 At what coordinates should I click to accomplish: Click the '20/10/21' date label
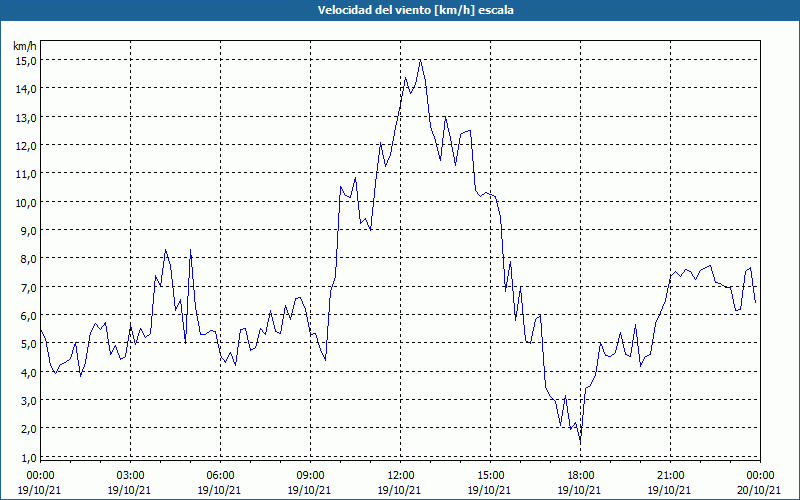pos(759,490)
